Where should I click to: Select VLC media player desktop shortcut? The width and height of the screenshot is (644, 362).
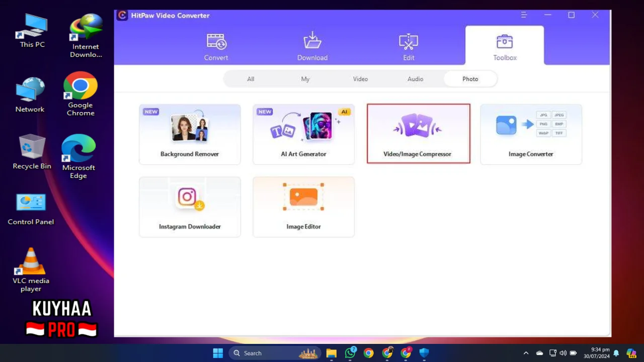[x=31, y=270]
